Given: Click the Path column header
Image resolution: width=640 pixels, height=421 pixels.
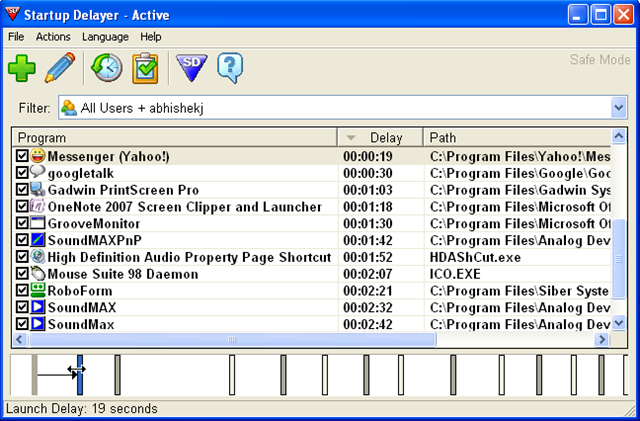Looking at the screenshot, I should pos(517,138).
